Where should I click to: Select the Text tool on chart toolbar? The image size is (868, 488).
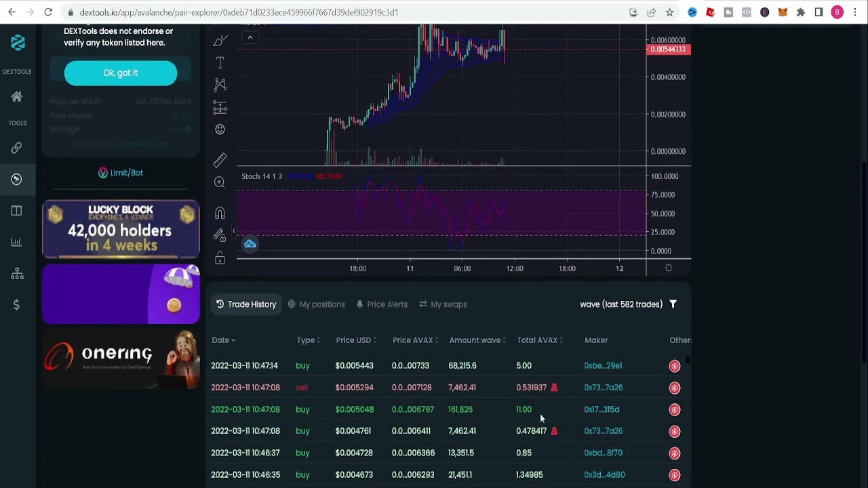tap(220, 63)
